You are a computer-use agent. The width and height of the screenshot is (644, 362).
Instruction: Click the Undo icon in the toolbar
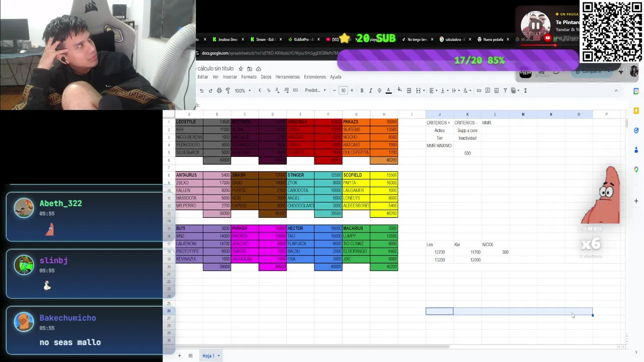[202, 90]
